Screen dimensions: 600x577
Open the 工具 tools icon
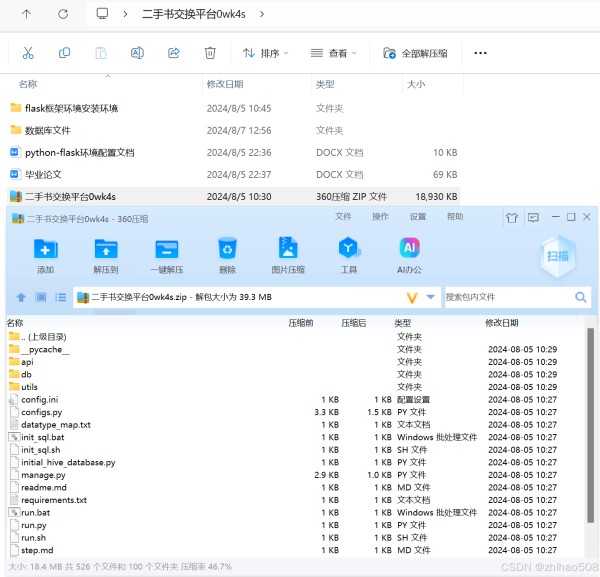point(348,252)
